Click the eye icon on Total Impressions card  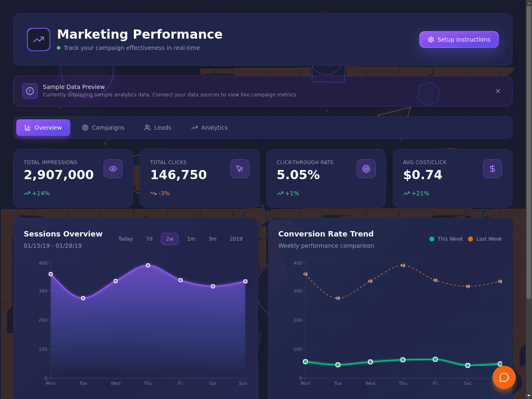point(113,169)
